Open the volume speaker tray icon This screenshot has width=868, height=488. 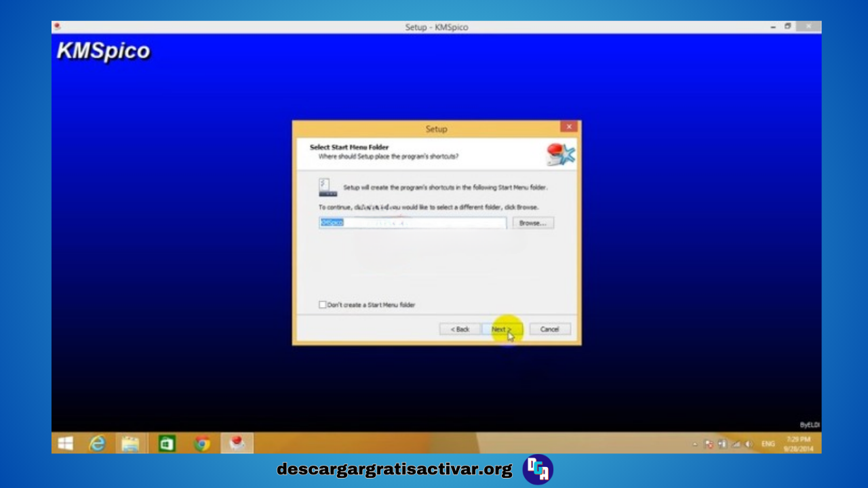749,444
